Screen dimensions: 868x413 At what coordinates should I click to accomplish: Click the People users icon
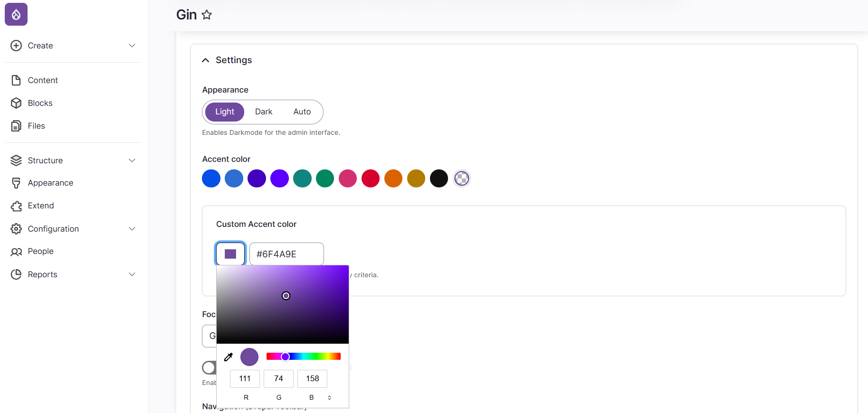pos(16,252)
